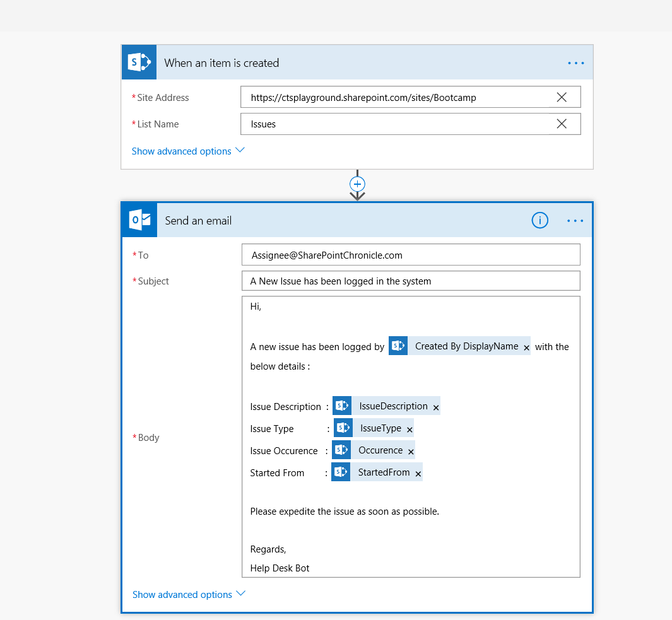Click SharePoint icon of Occurence token
The width and height of the screenshot is (672, 620).
[x=341, y=450]
